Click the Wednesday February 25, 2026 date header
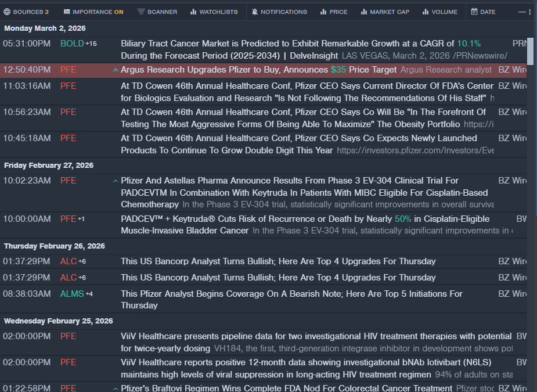Image resolution: width=537 pixels, height=392 pixels. point(58,321)
